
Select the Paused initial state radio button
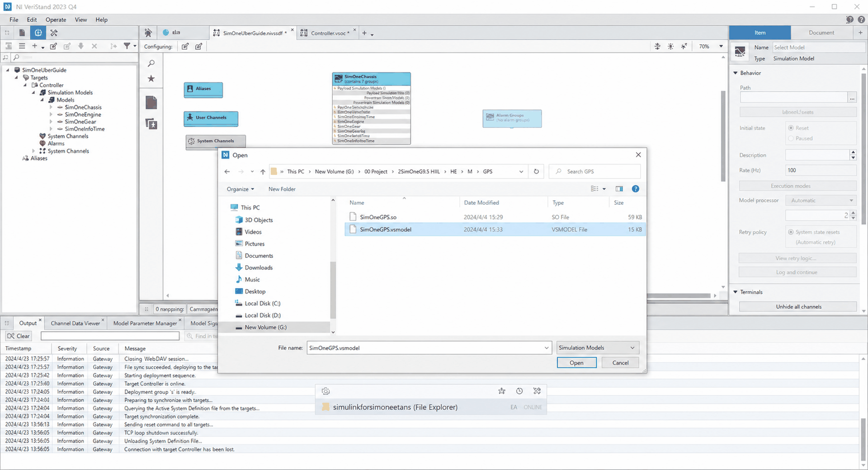(791, 138)
